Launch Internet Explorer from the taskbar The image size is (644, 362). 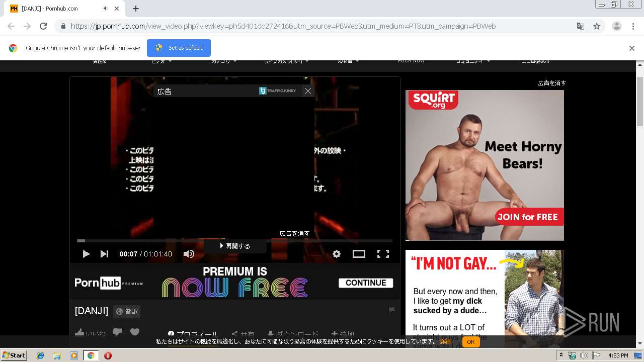coord(40,355)
